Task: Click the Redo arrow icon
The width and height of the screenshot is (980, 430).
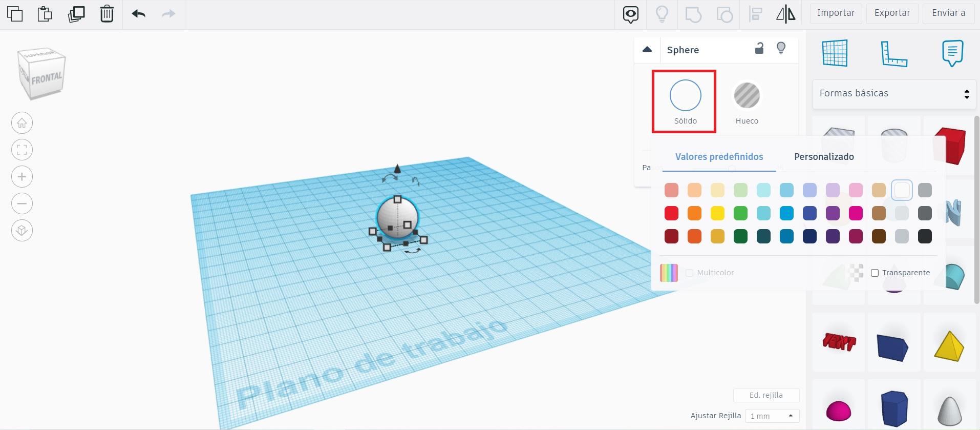Action: [168, 14]
